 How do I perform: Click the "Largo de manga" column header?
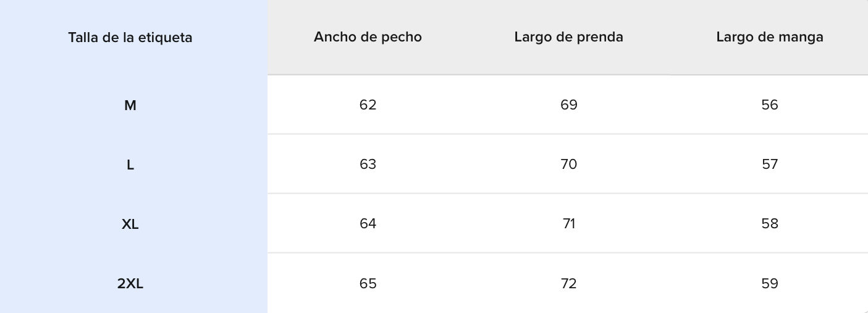click(770, 37)
